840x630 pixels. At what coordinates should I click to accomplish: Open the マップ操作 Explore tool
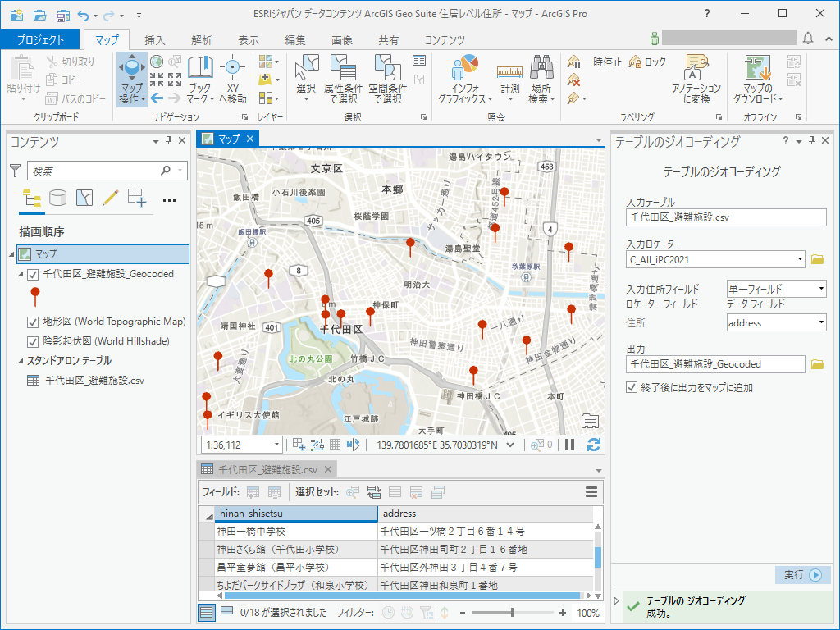tap(132, 79)
